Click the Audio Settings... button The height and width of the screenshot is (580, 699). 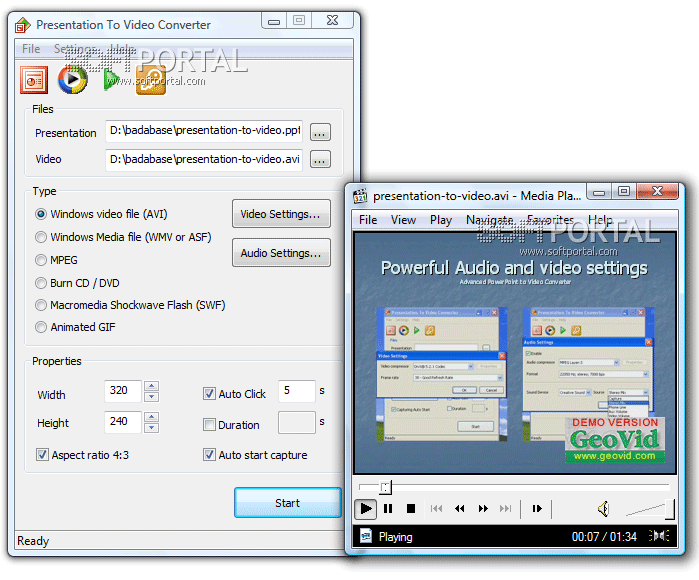pos(281,253)
